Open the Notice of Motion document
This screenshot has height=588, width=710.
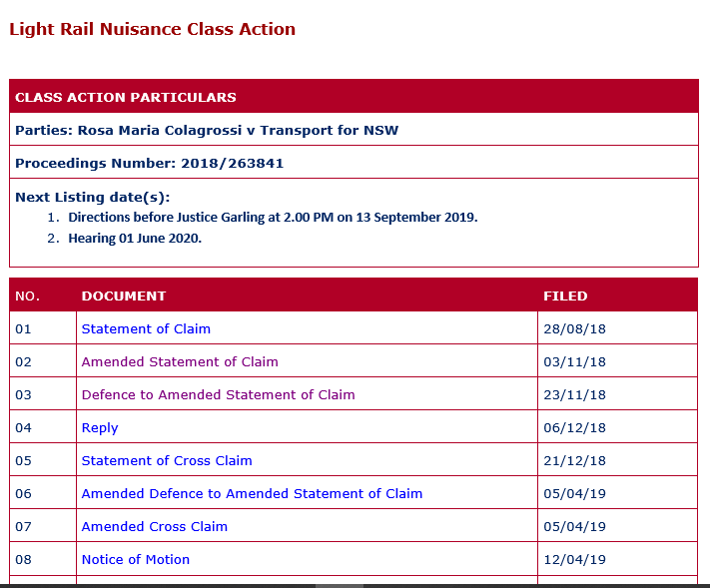(x=136, y=559)
